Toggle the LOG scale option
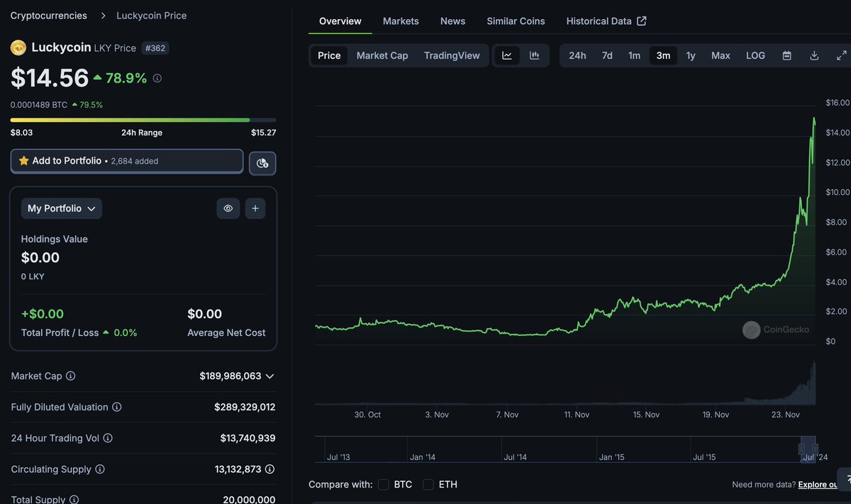Viewport: 851px width, 504px height. click(x=755, y=55)
